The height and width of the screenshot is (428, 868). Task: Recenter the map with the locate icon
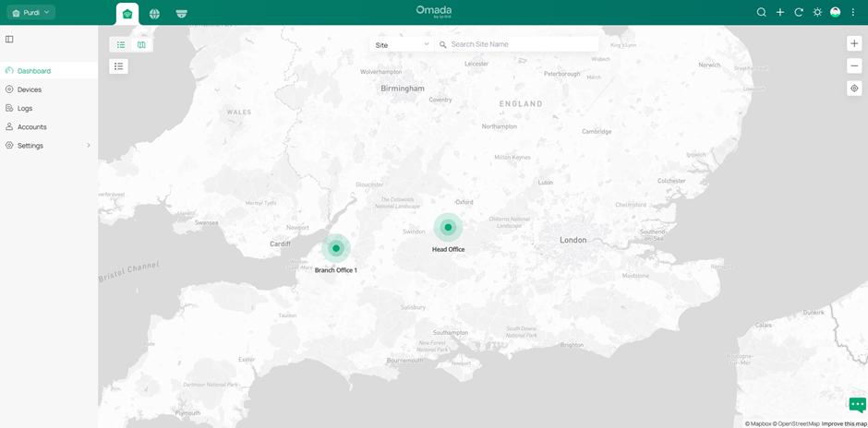854,89
